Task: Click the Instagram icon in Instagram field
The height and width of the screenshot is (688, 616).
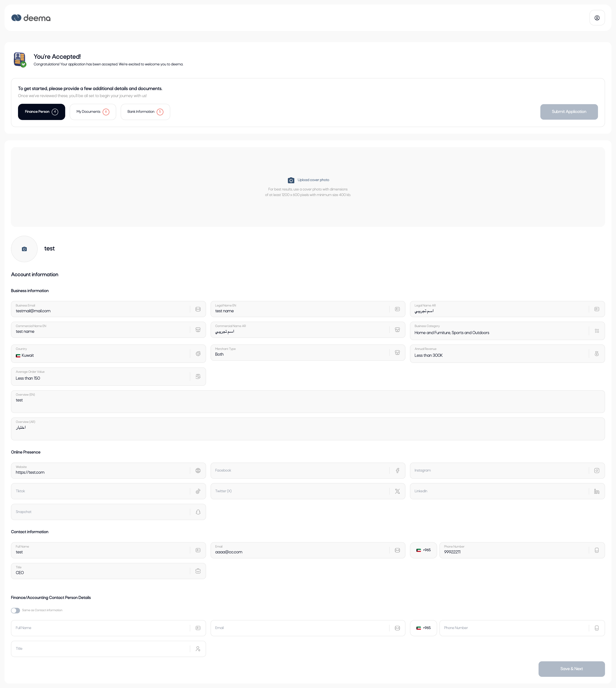Action: 597,471
